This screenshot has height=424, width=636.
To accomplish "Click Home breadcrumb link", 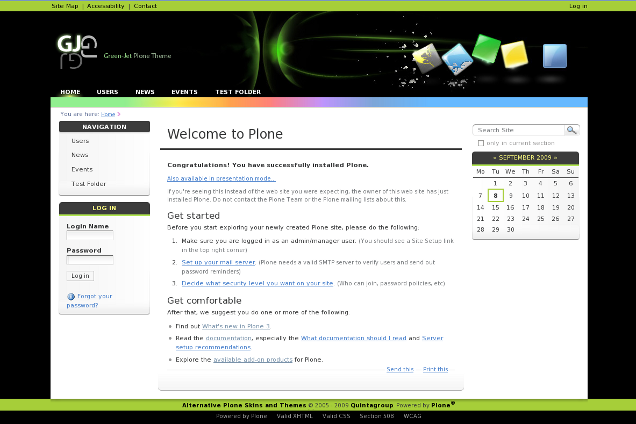I will pos(108,114).
